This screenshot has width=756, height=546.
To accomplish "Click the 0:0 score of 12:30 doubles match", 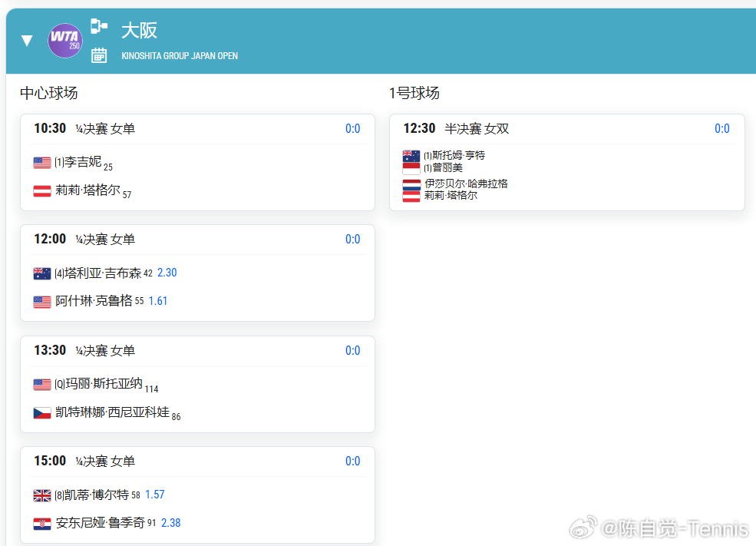I will [721, 129].
